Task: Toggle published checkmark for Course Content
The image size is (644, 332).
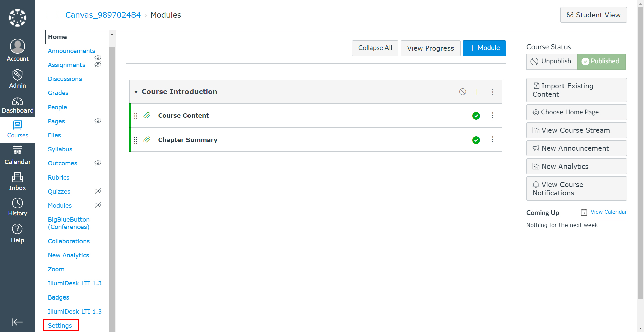Action: [476, 116]
